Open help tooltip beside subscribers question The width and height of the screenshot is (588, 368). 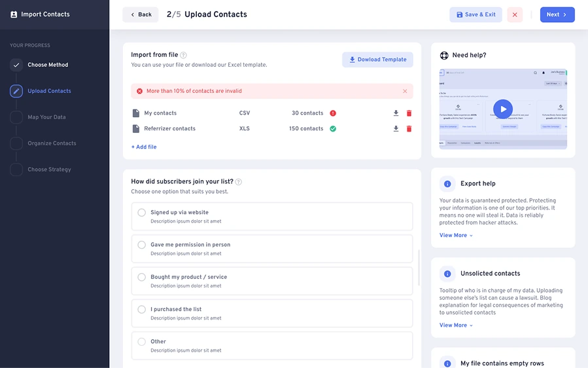[239, 182]
